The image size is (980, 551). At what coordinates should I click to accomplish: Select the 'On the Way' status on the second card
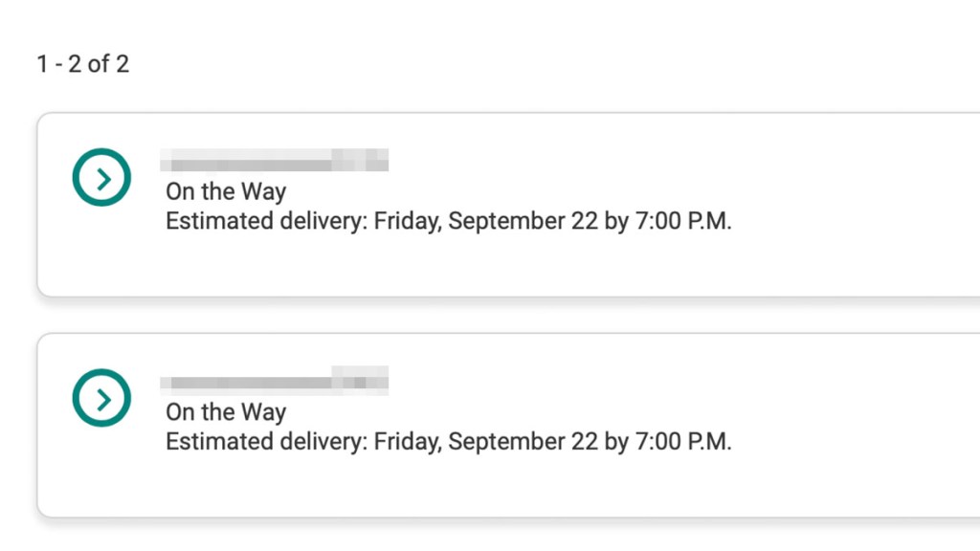click(x=226, y=413)
